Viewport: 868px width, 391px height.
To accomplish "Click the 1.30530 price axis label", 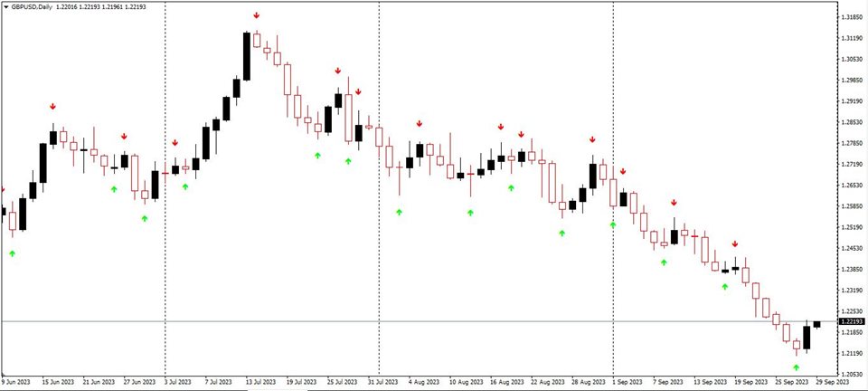I will pyautogui.click(x=851, y=59).
